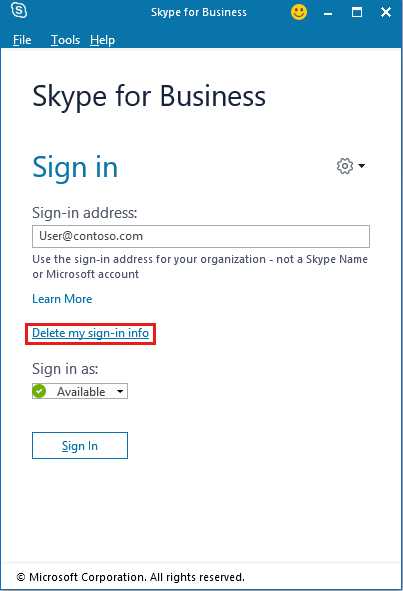Click the Microsoft Corporation copyright footer
This screenshot has height=591, width=403.
tap(130, 577)
